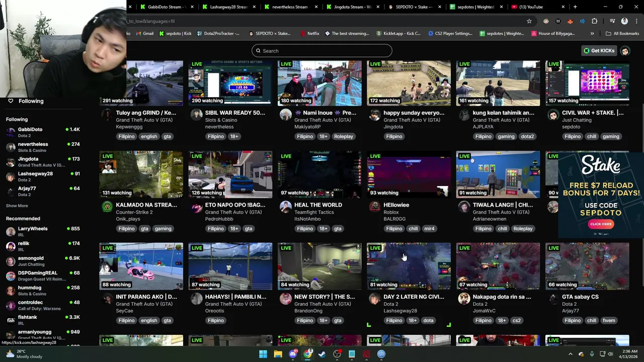Click nevertheless avatar beside SIBIL WAR READY
644x362 pixels.
[x=196, y=115]
